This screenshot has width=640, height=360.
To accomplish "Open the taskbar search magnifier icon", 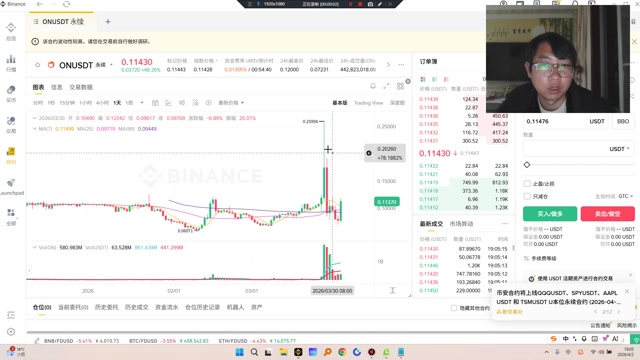I will tap(254, 352).
